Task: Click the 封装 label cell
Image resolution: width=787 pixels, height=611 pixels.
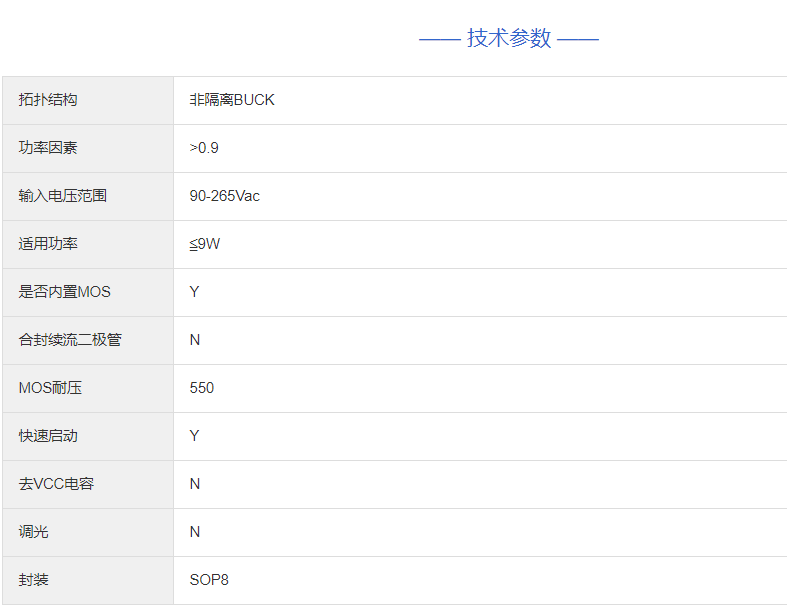Action: point(33,580)
